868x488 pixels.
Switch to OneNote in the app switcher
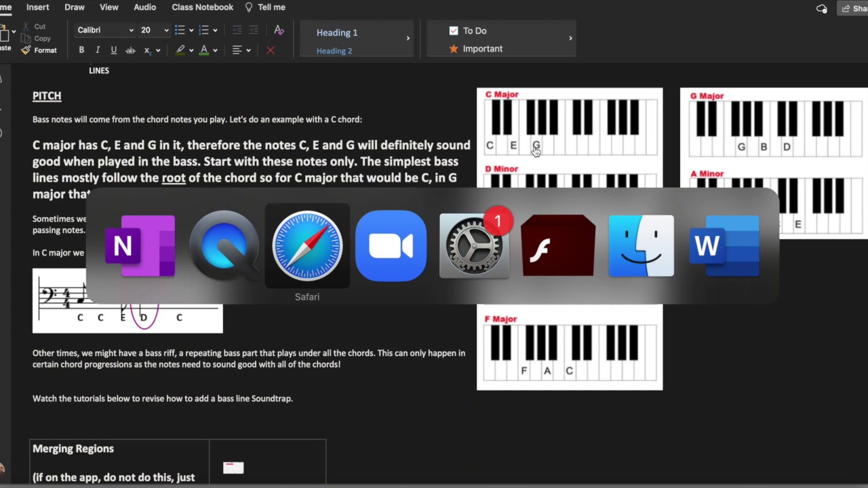coord(140,246)
